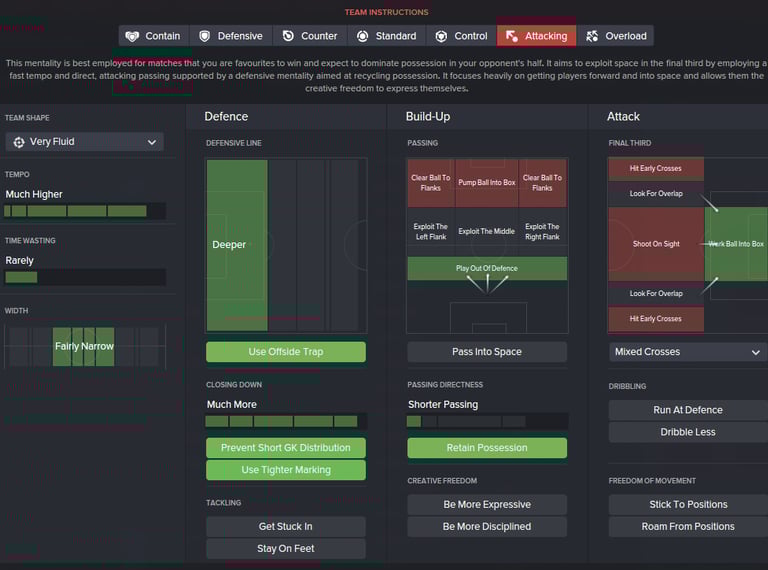Select the Deeper defensive line zone

[237, 245]
